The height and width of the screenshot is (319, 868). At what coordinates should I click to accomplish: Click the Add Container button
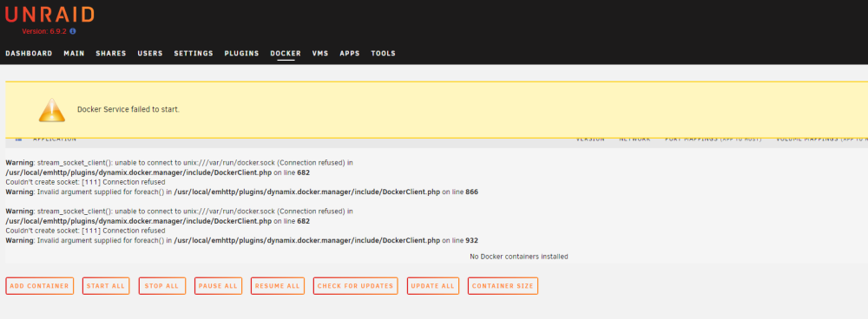(x=39, y=286)
